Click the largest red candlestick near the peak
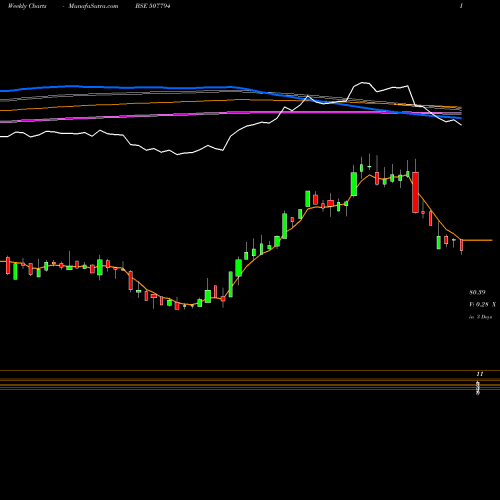This screenshot has height=500, width=500. pyautogui.click(x=415, y=192)
